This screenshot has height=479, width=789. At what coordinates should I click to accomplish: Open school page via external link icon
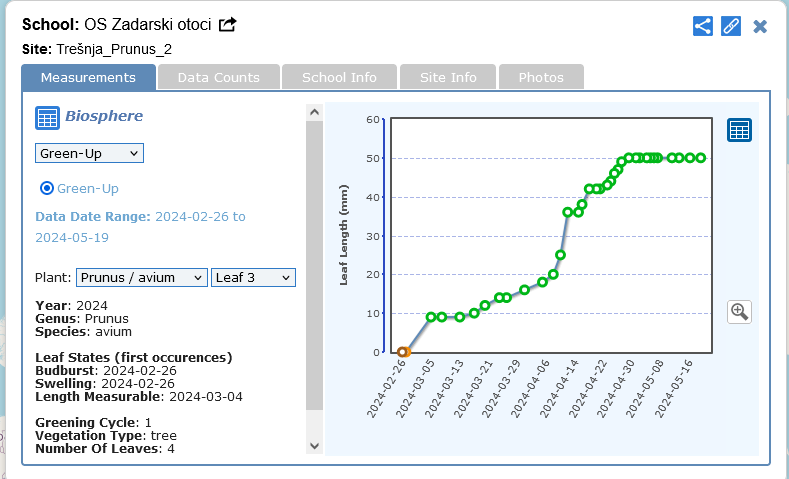pos(228,25)
